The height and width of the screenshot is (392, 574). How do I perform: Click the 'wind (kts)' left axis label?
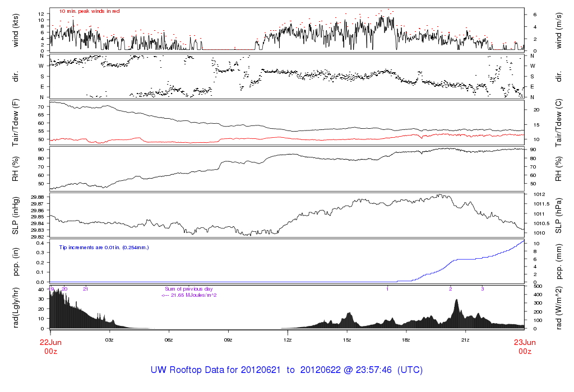[17, 30]
